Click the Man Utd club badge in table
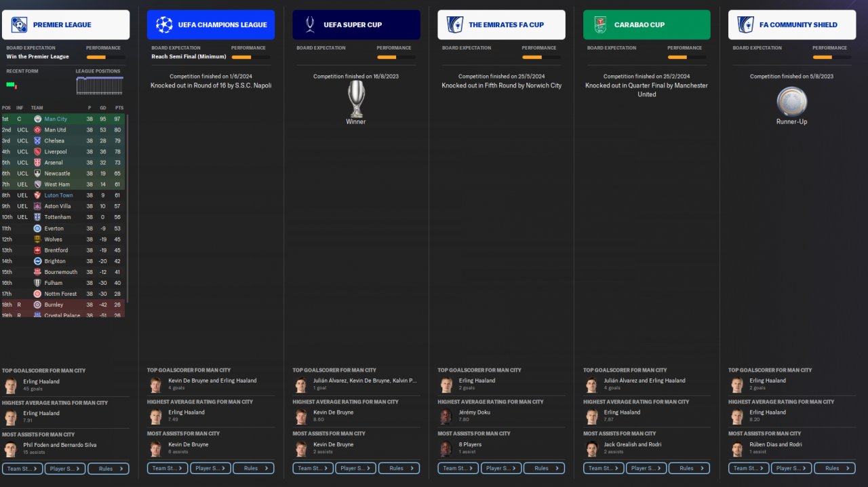Screen dimensions: 868x487 click(x=38, y=130)
